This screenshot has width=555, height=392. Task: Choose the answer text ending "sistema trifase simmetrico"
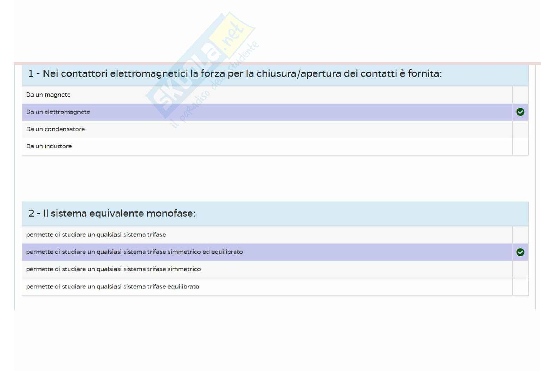(114, 269)
